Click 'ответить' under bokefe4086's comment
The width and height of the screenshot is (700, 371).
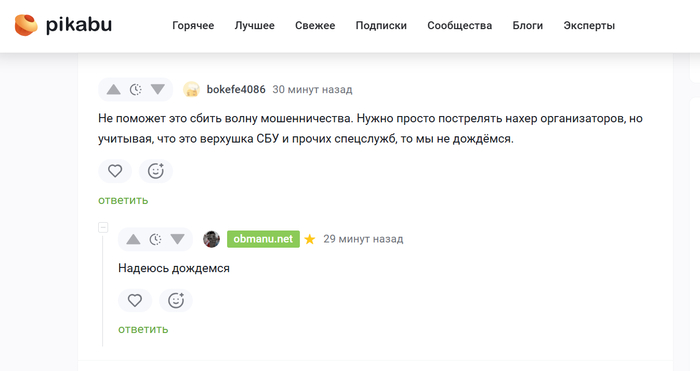(123, 200)
